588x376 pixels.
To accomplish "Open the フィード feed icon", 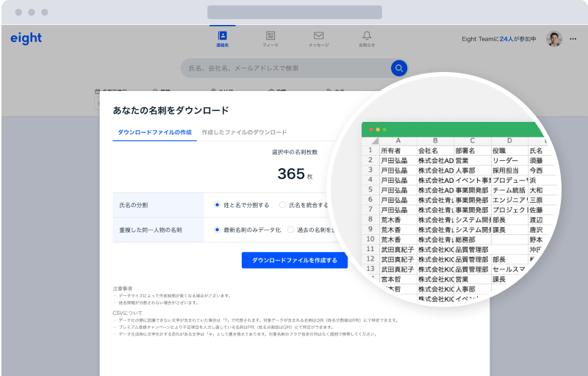I will point(270,36).
